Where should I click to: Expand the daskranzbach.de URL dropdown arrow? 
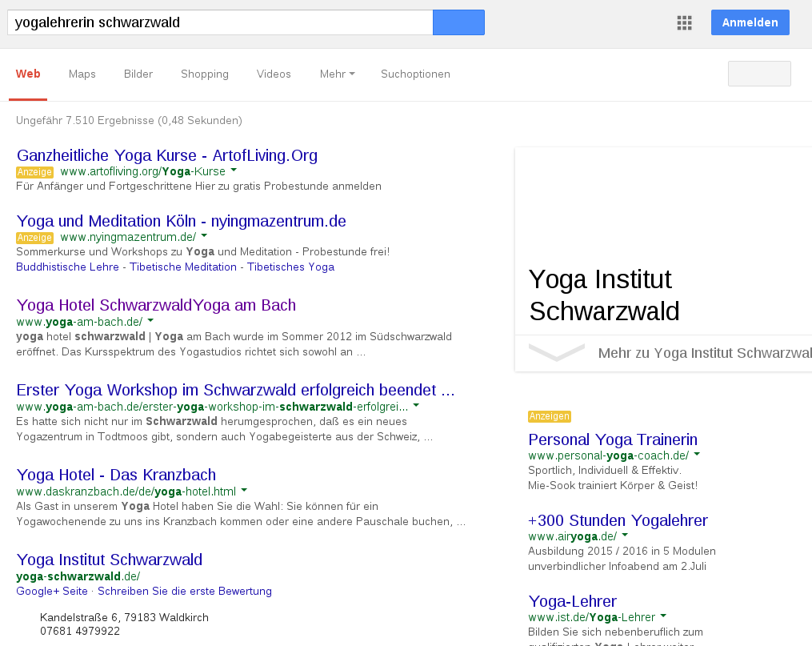[x=244, y=490]
